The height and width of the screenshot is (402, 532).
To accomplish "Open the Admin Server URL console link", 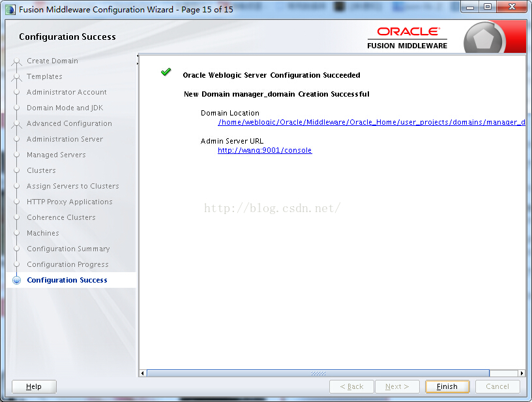I will point(265,150).
